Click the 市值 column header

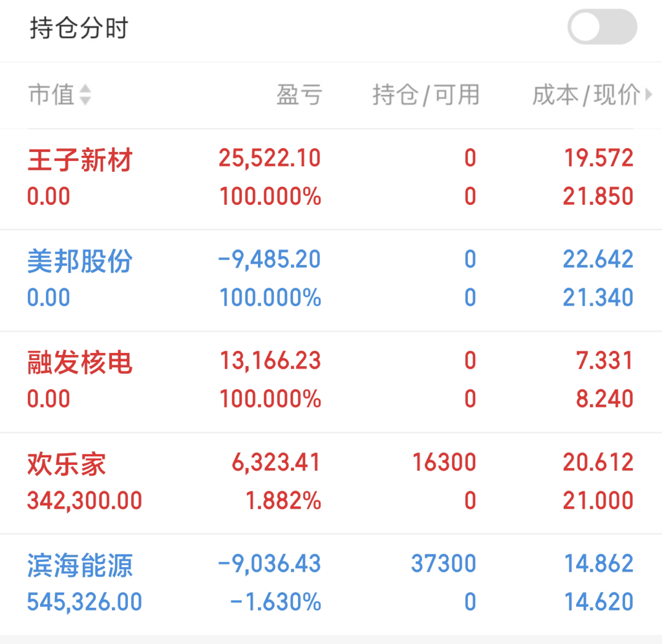pos(52,94)
